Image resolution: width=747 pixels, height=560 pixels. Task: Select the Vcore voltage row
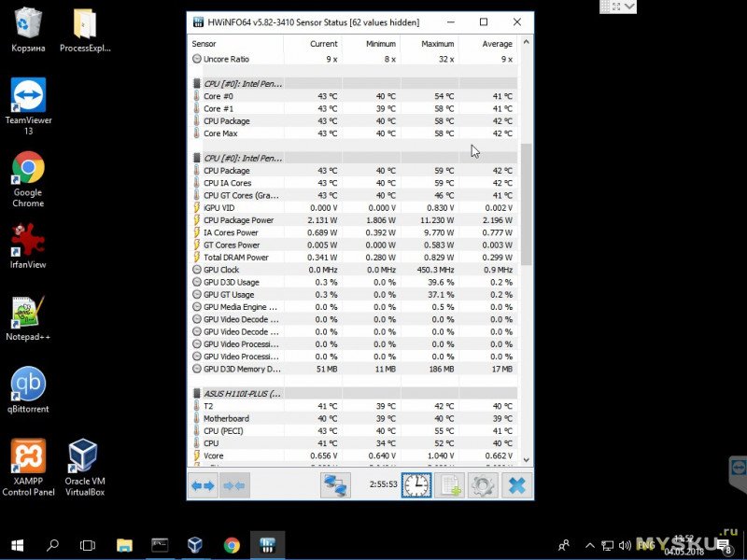click(x=353, y=455)
